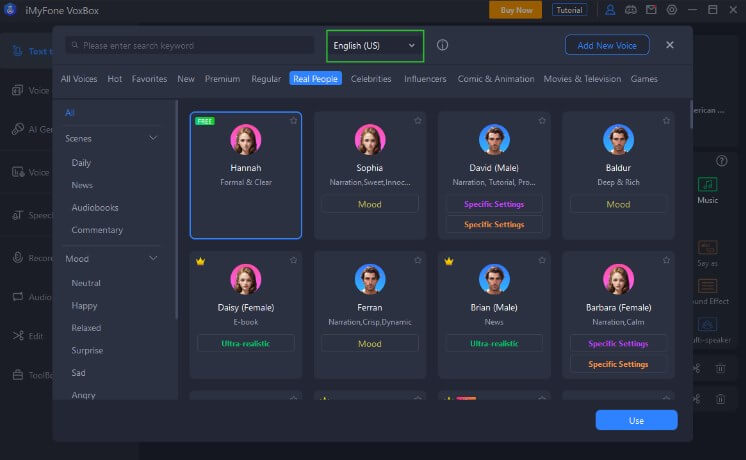The height and width of the screenshot is (460, 746).
Task: Switch to the Comic & Animation tab
Action: 496,79
